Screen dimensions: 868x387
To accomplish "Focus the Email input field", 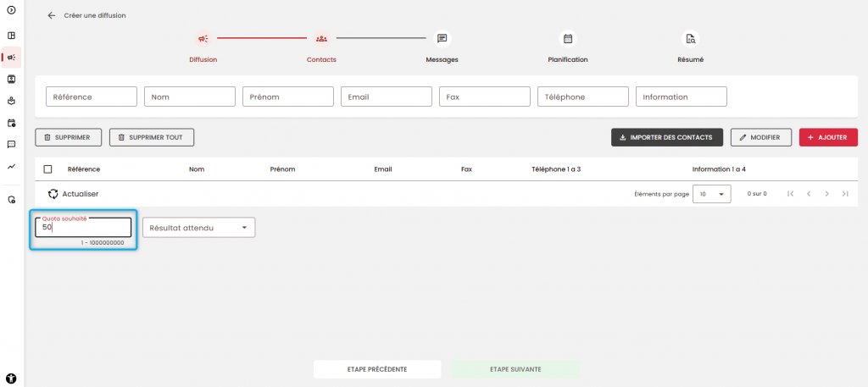I will pos(387,97).
